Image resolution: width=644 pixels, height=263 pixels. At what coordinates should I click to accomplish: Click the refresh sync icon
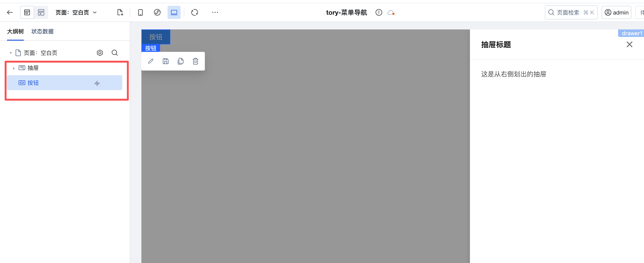[195, 12]
